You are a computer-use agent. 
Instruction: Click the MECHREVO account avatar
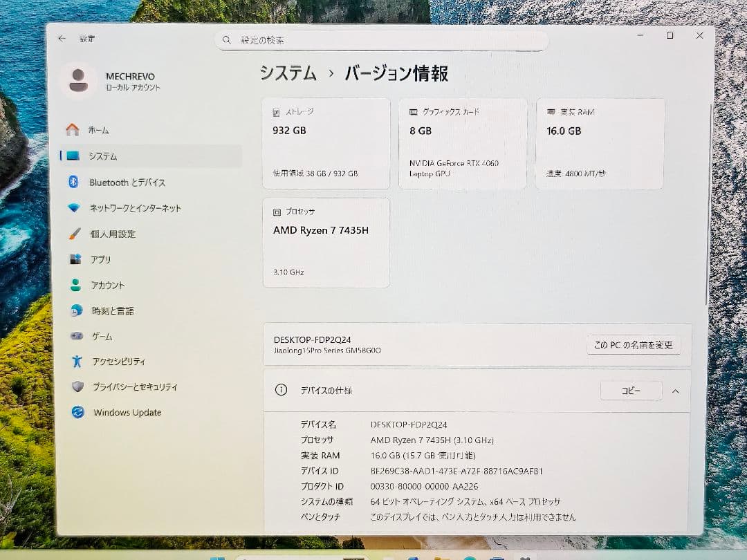pyautogui.click(x=78, y=81)
